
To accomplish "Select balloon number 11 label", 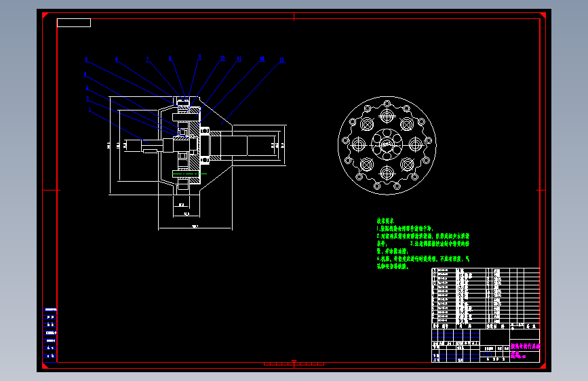I will (x=239, y=59).
